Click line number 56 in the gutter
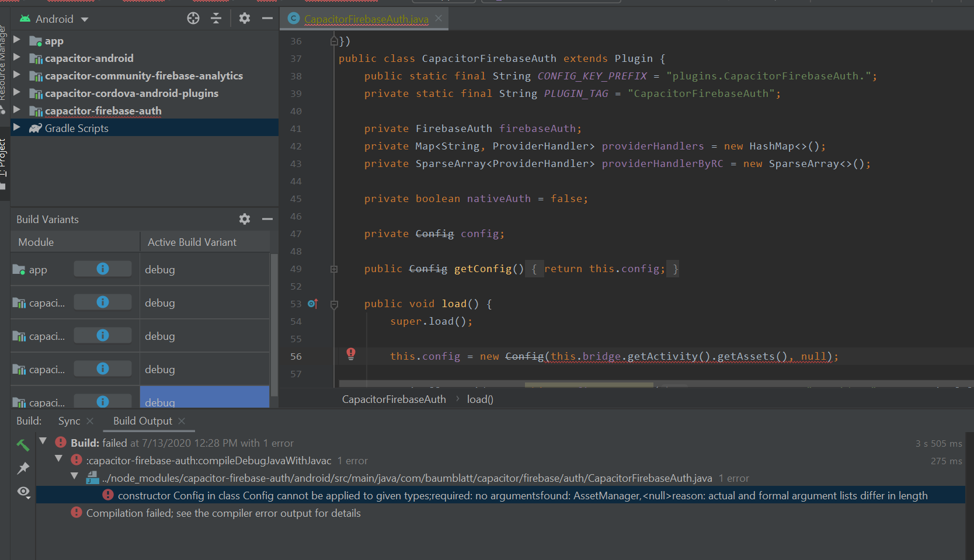Screen dimensions: 974x560 point(296,356)
